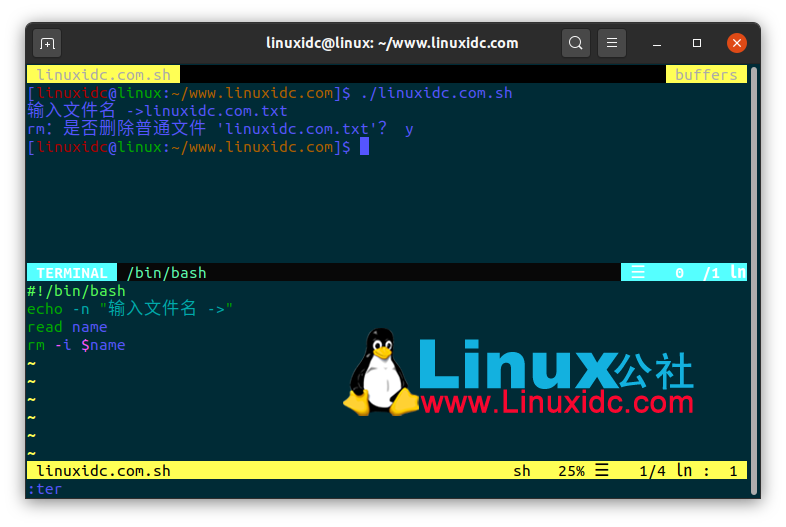Select the linuxidc.com.sh buffer tab
The image size is (786, 527).
point(103,75)
